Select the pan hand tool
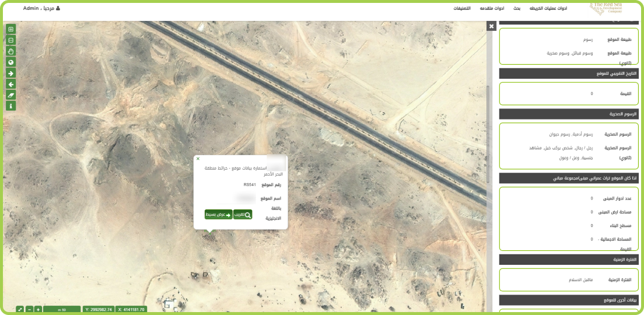 (10, 51)
